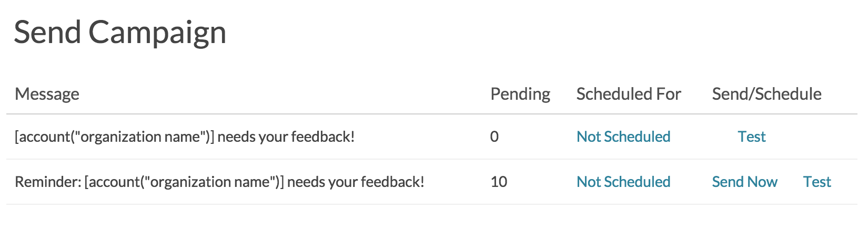Screen dimensions: 868x230
Task: Click the Pending column header
Action: pyautogui.click(x=520, y=94)
